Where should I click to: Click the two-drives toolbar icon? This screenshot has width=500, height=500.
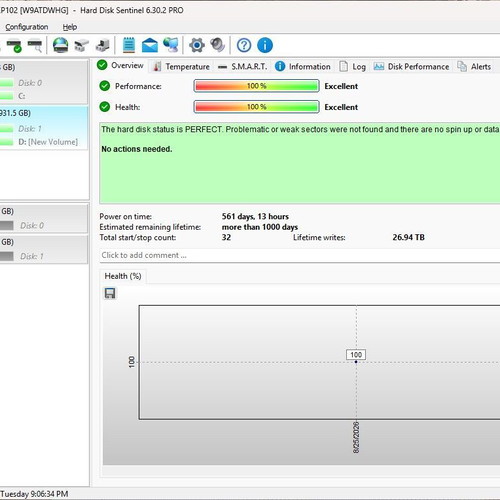(x=81, y=45)
